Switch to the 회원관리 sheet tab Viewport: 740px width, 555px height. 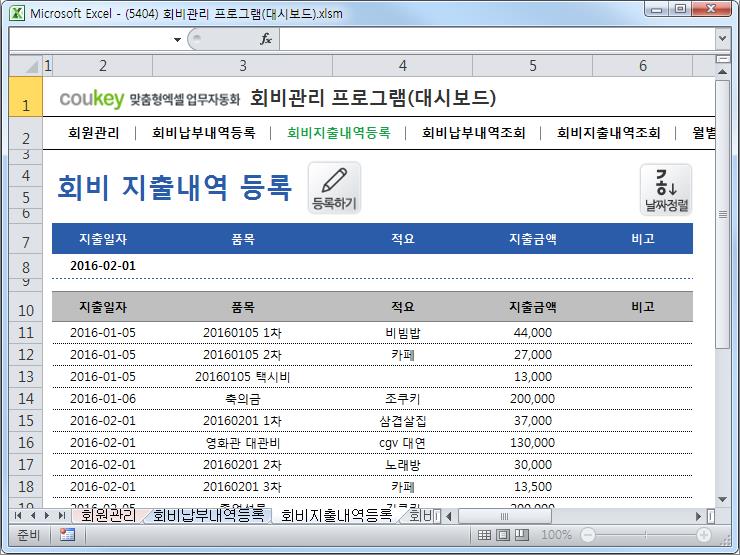point(108,515)
